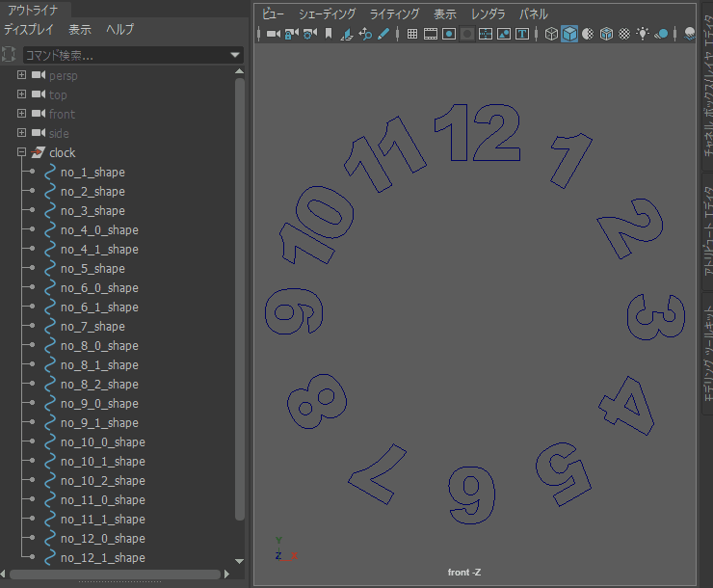The height and width of the screenshot is (588, 713).
Task: Click the grease pencil icon
Action: (x=383, y=34)
